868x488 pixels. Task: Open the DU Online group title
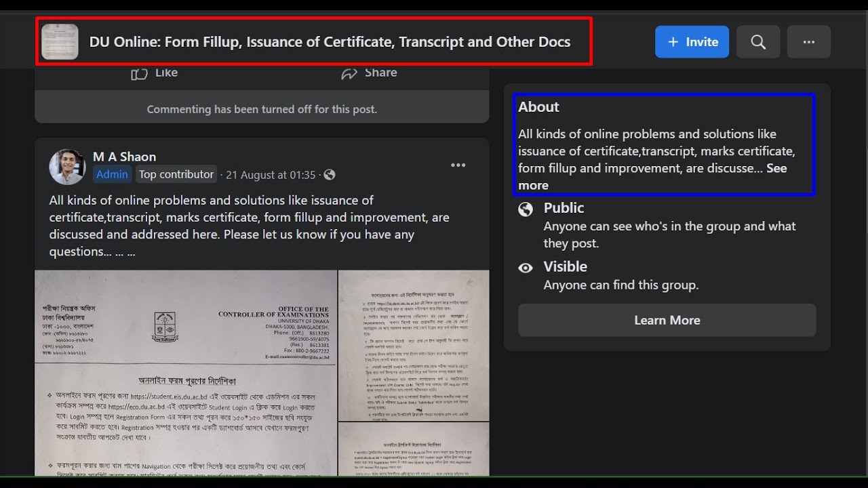330,42
